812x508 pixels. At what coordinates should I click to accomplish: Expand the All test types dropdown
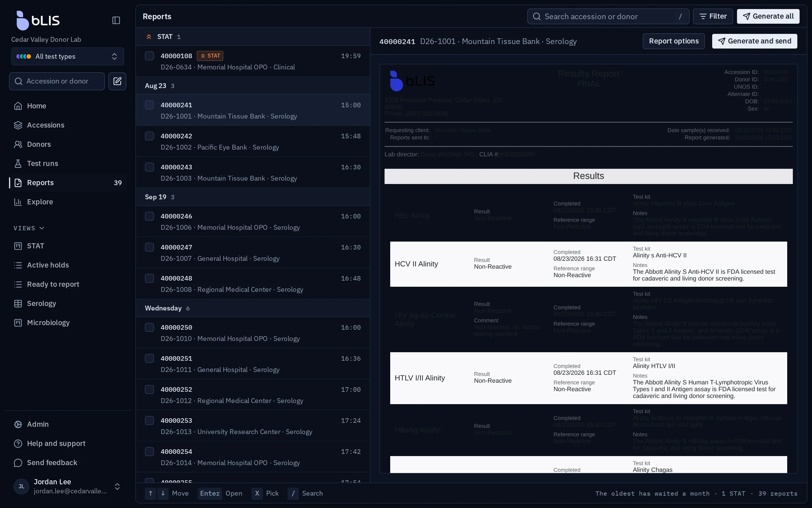click(x=68, y=56)
